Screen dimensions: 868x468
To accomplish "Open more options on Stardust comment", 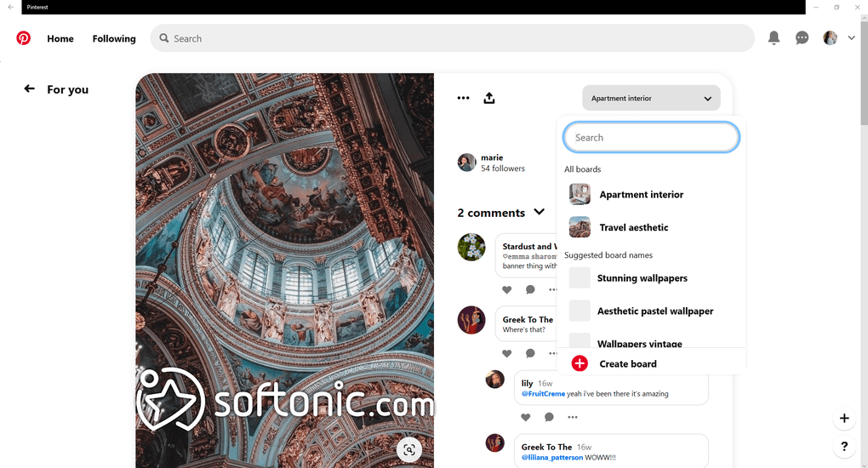I will (552, 289).
